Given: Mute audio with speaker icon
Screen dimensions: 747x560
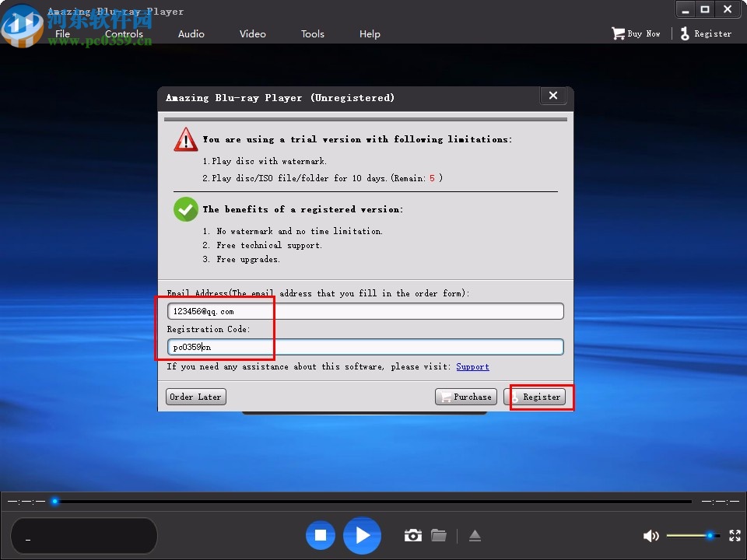Looking at the screenshot, I should [651, 536].
